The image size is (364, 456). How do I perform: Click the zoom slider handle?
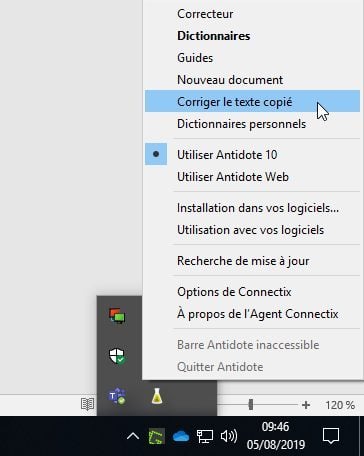point(251,405)
